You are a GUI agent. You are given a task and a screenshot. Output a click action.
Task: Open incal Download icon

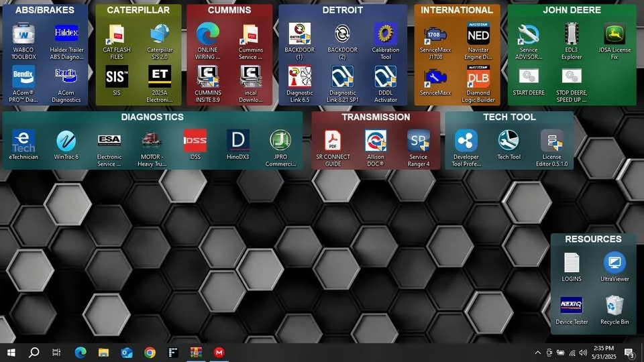(x=250, y=84)
